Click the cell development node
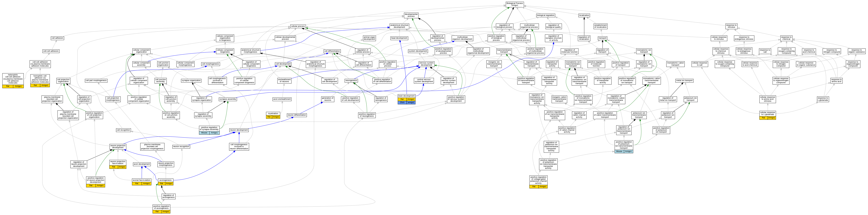Viewport: 868px width, 215px height. click(x=283, y=64)
